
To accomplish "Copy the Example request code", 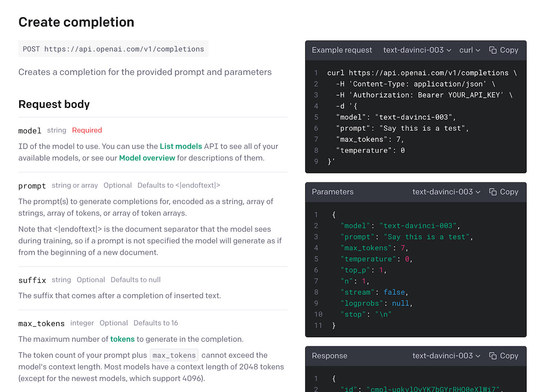I will (504, 50).
